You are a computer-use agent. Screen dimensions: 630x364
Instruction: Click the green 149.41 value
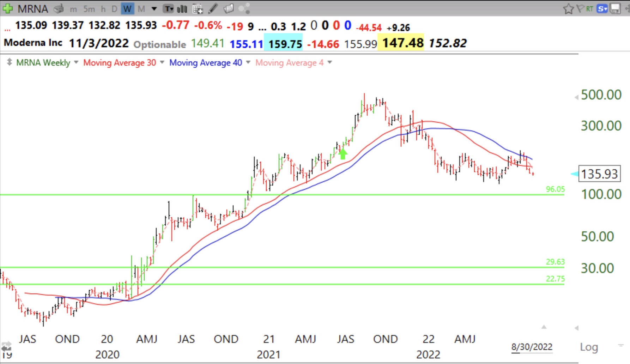coord(208,43)
